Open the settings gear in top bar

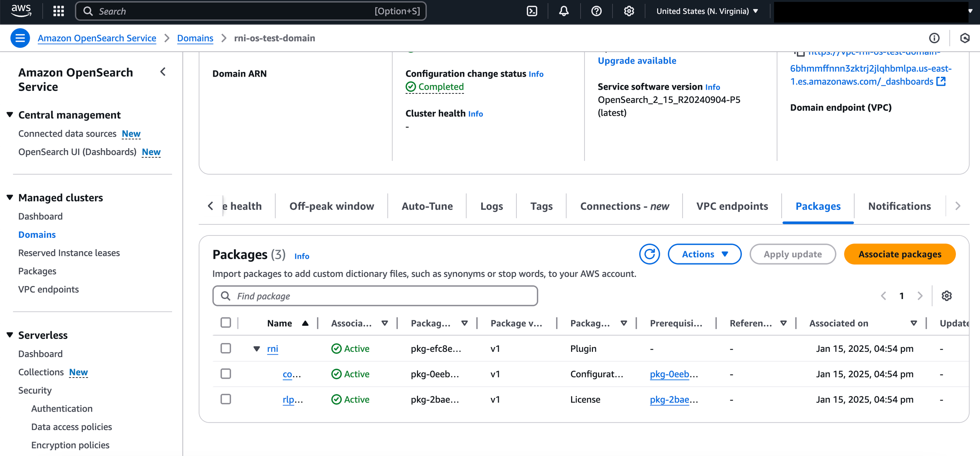click(629, 11)
